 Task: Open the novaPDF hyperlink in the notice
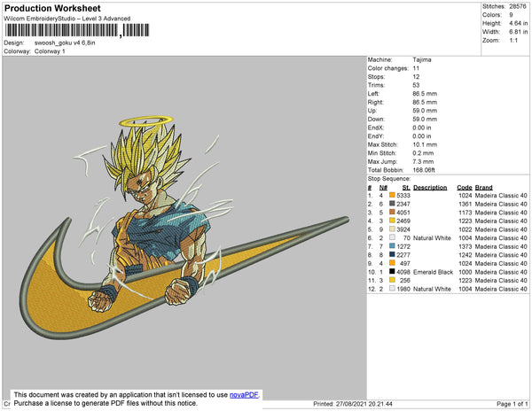(x=244, y=395)
